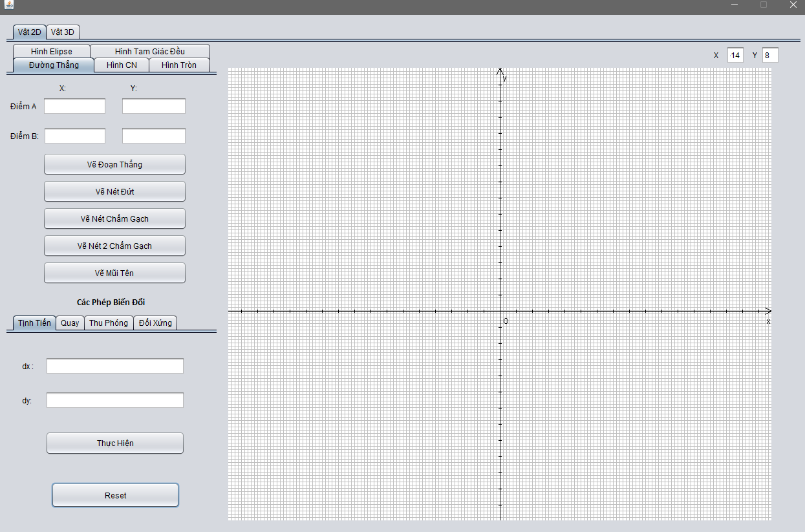Click the X cursor coordinate box
This screenshot has width=805, height=532.
735,55
